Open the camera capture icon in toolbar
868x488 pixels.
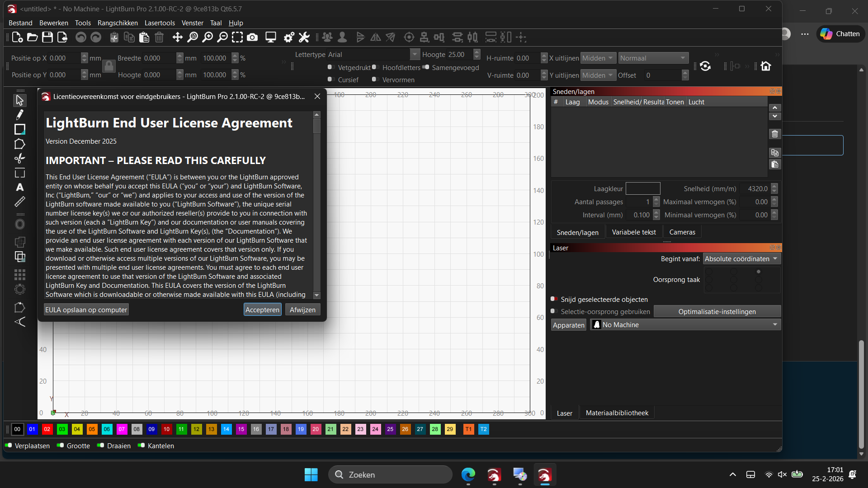point(252,38)
